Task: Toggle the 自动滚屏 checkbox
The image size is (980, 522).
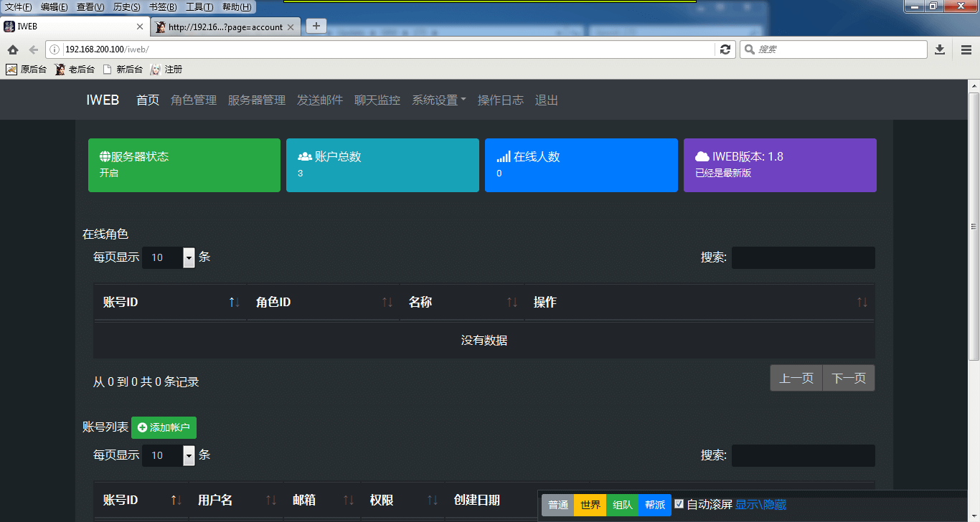Action: pos(679,504)
